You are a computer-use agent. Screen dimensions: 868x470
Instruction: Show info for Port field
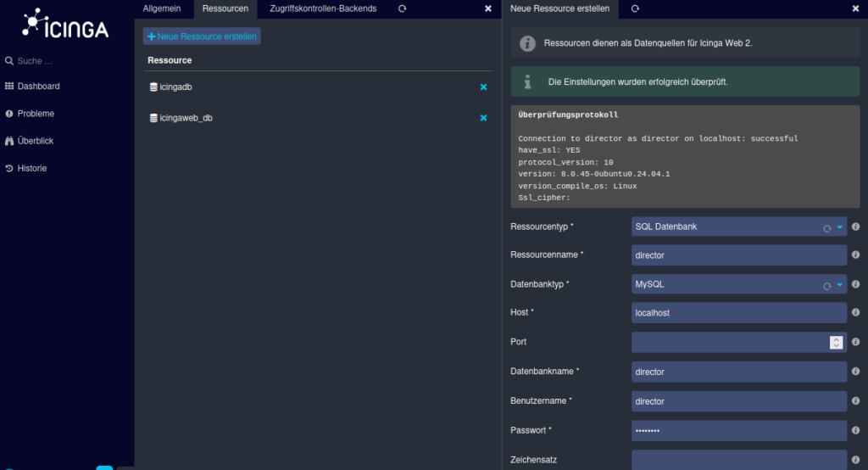point(856,342)
